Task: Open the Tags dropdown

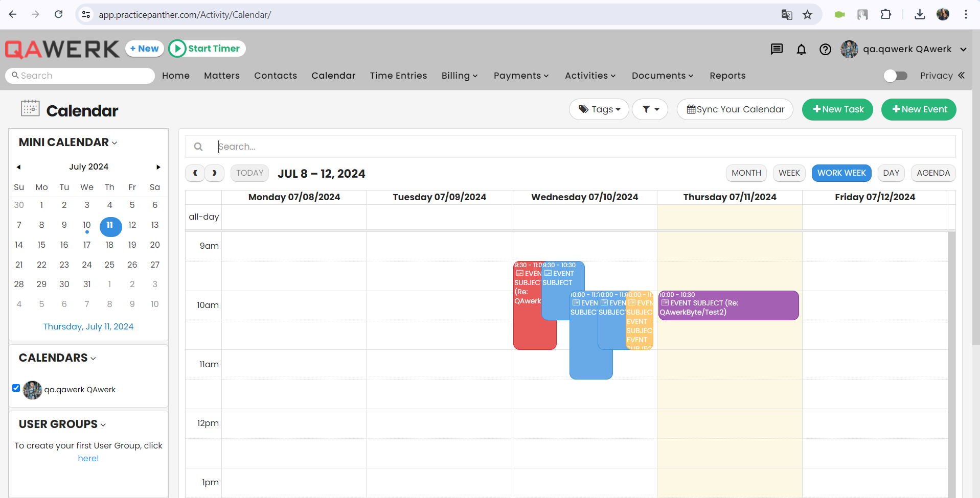Action: click(x=599, y=109)
